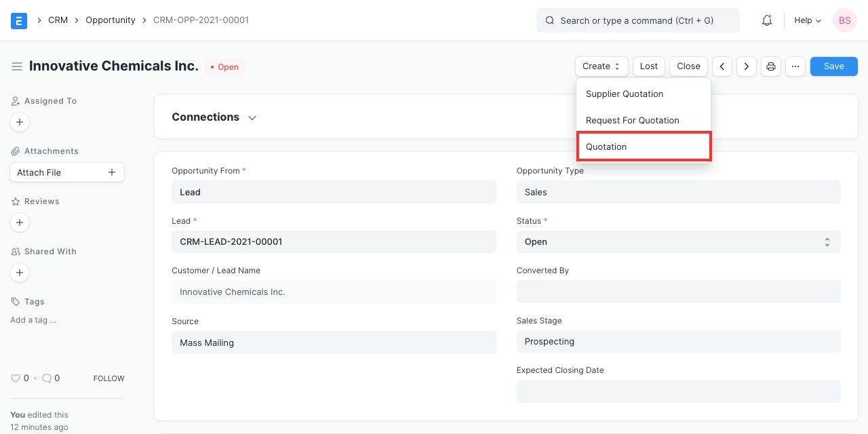868x434 pixels.
Task: Open the Help dropdown menu
Action: coord(807,20)
